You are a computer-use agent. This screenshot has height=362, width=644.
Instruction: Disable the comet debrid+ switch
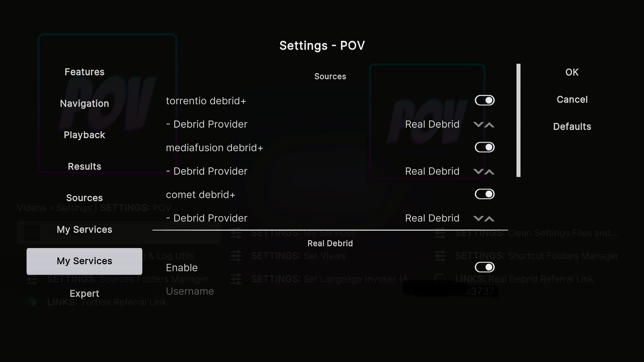click(484, 194)
